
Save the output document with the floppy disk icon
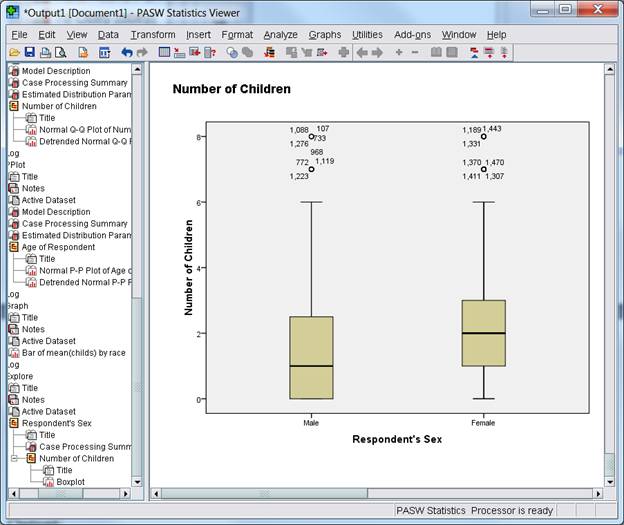pyautogui.click(x=29, y=52)
